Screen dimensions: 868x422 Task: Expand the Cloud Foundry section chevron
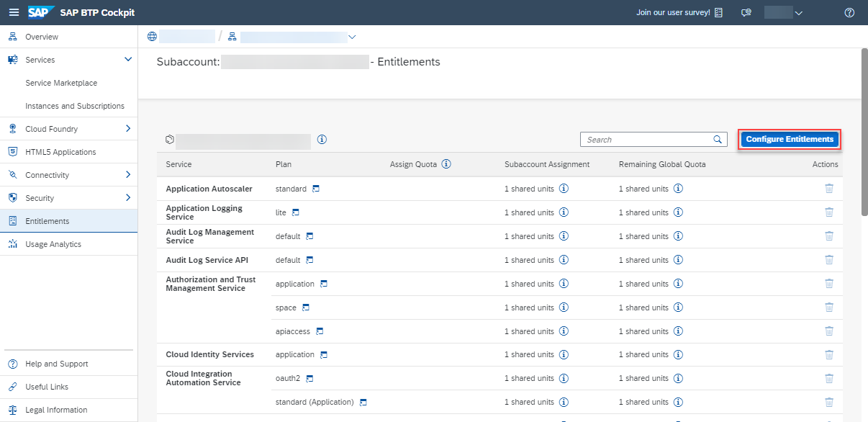[x=128, y=129]
